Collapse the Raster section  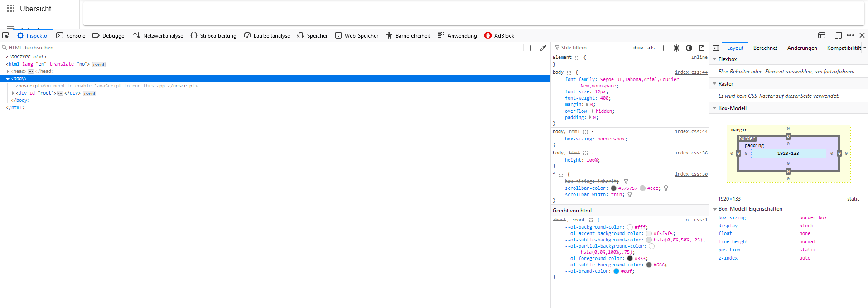tap(714, 84)
